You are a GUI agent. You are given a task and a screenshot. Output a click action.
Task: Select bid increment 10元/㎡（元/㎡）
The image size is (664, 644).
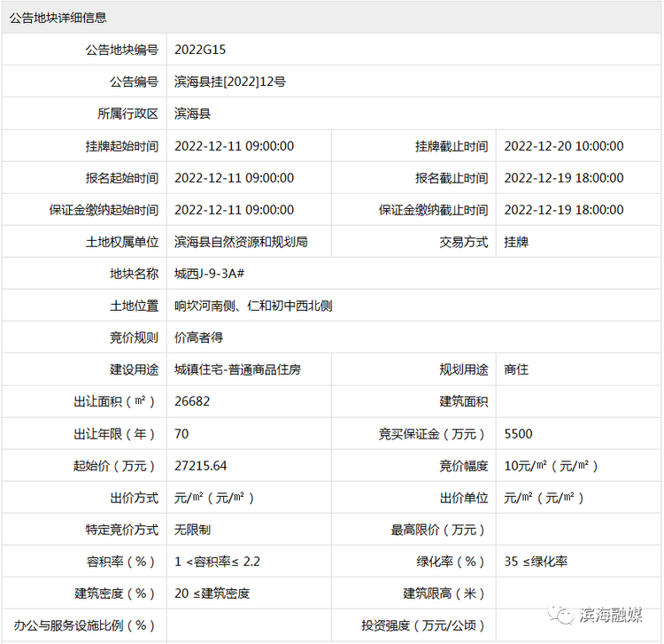coord(551,466)
